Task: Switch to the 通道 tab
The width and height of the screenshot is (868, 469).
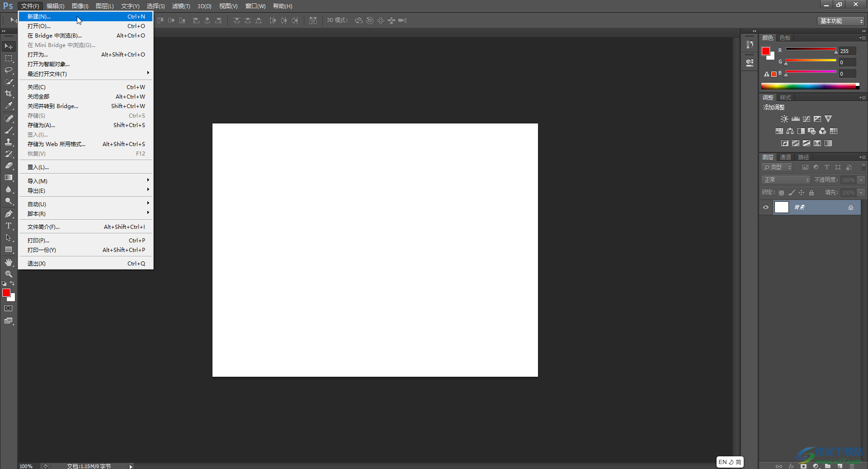Action: point(786,157)
